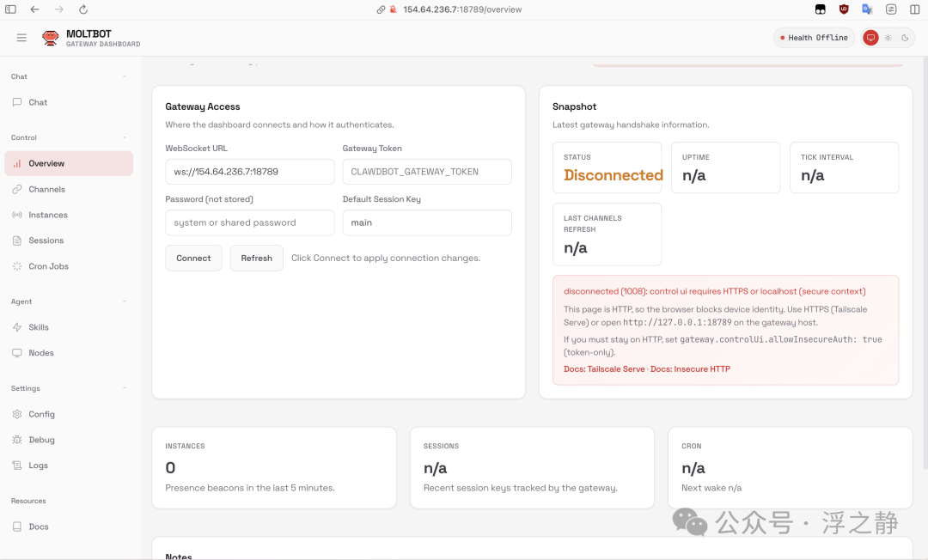Open the browser split-view icon
This screenshot has width=928, height=560.
[914, 9]
